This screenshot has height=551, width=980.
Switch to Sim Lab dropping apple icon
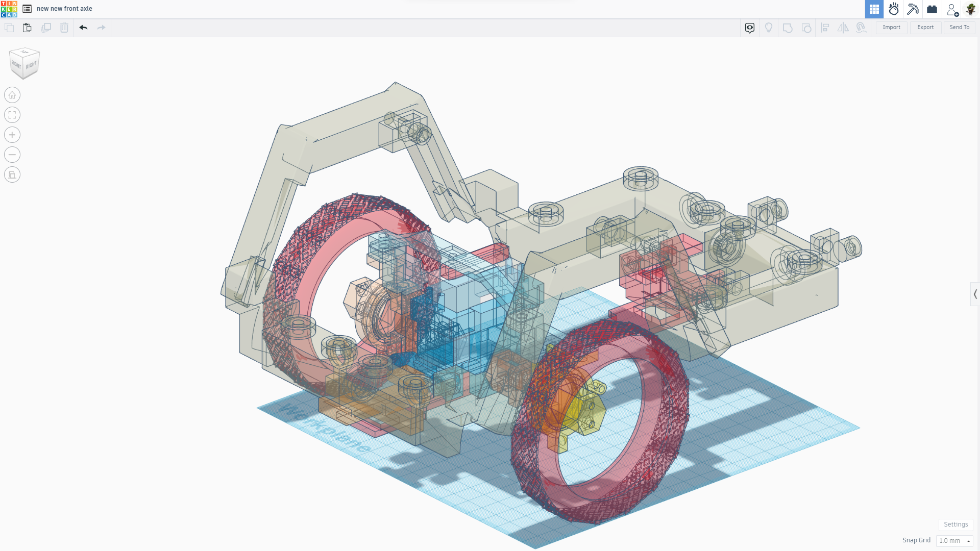(x=893, y=9)
